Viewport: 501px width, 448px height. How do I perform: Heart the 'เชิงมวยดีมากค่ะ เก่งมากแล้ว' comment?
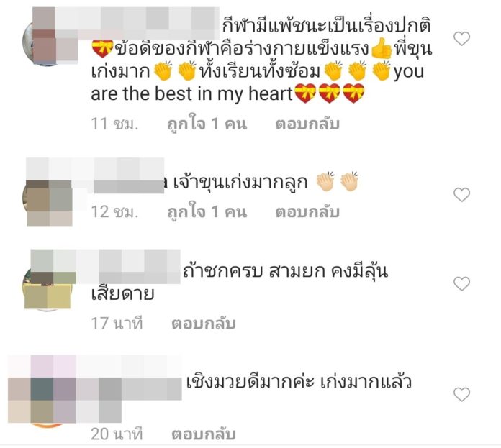tap(461, 394)
